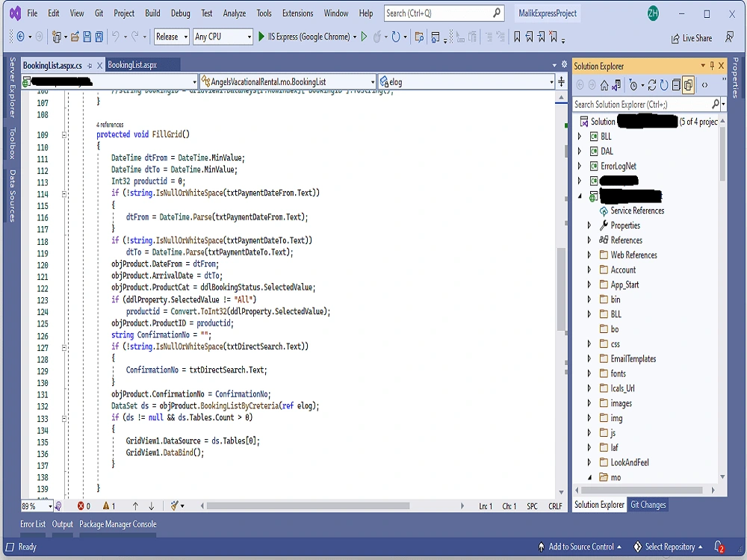747x560 pixels.
Task: Refresh Solution Explorer with blue arrow icon
Action: click(x=663, y=85)
